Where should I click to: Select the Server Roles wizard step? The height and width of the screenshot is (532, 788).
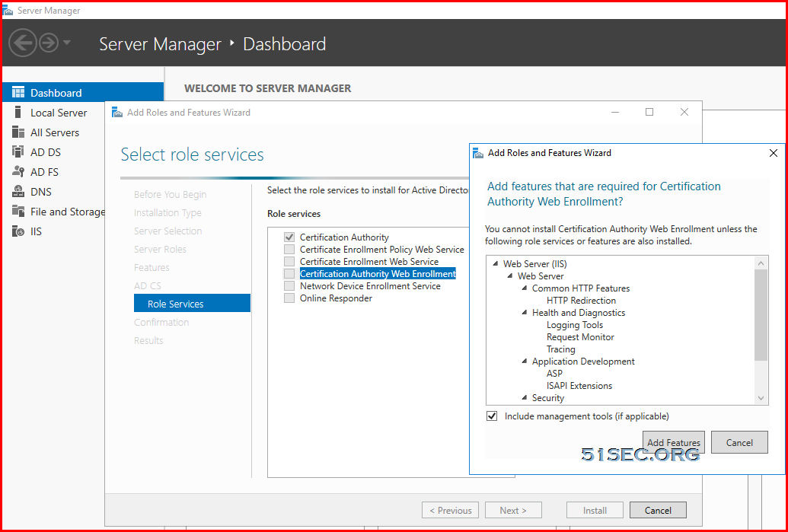[160, 249]
